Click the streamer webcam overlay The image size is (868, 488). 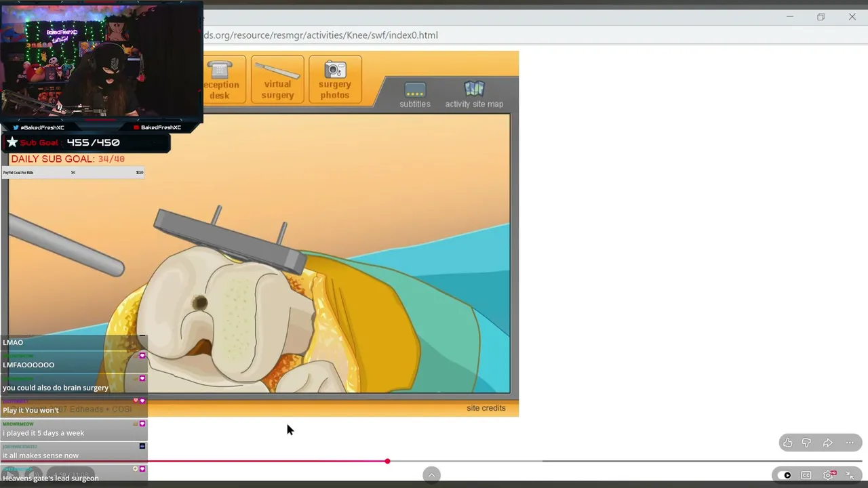click(102, 61)
